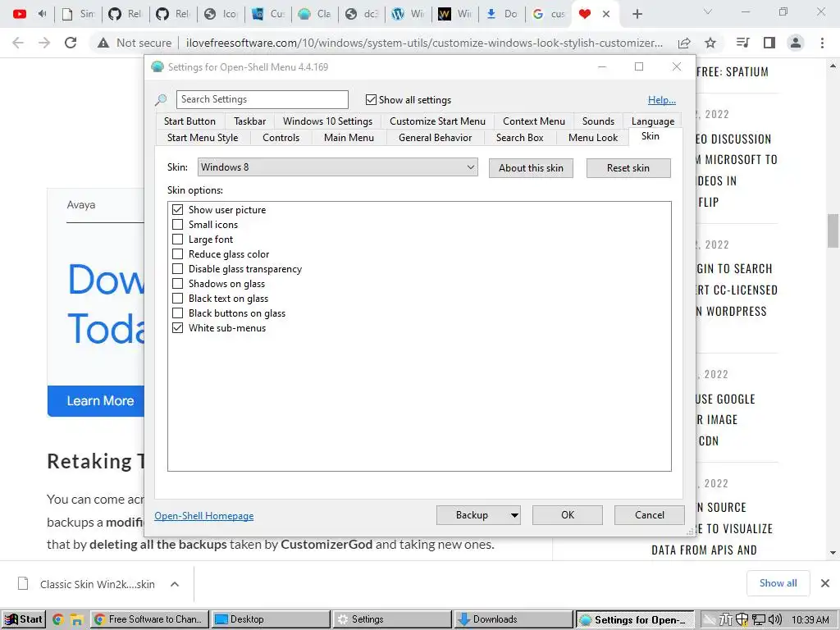This screenshot has height=630, width=840.
Task: Open the Search Box tab
Action: coord(519,138)
